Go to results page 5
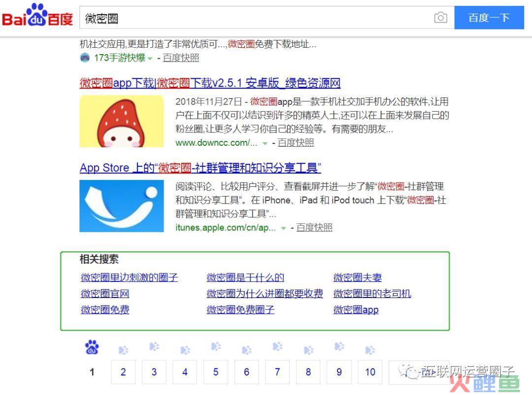532x395 pixels. (216, 372)
